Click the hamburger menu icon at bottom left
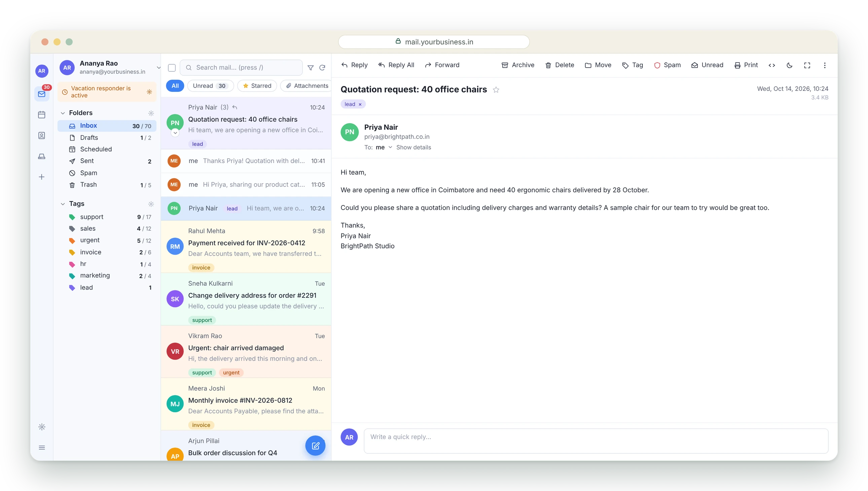Screen dimensions: 868x491 pos(41,448)
